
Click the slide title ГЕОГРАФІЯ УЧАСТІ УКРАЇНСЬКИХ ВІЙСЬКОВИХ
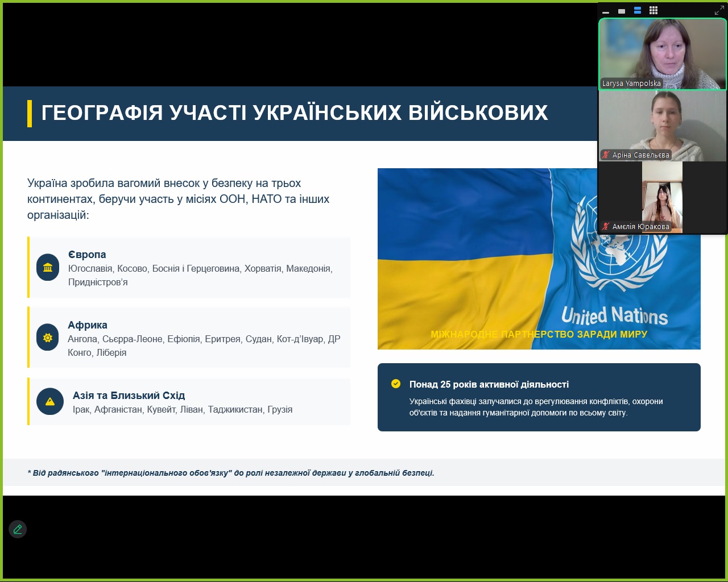point(295,113)
